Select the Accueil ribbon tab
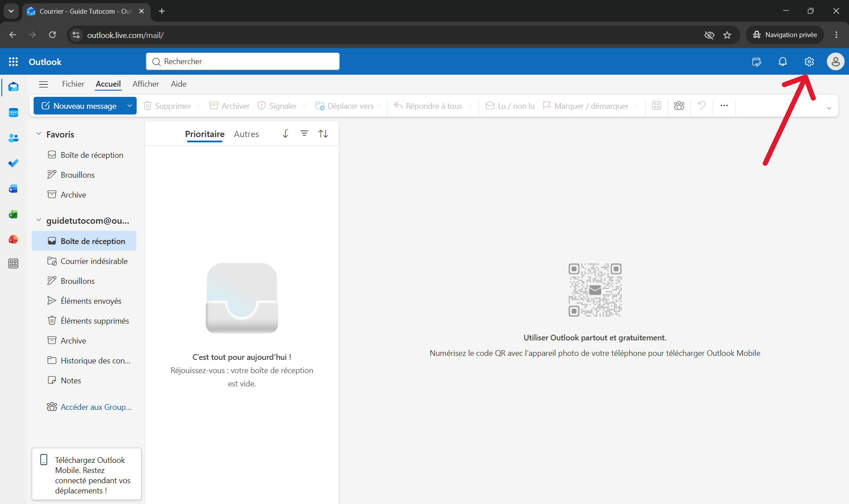 coord(108,84)
